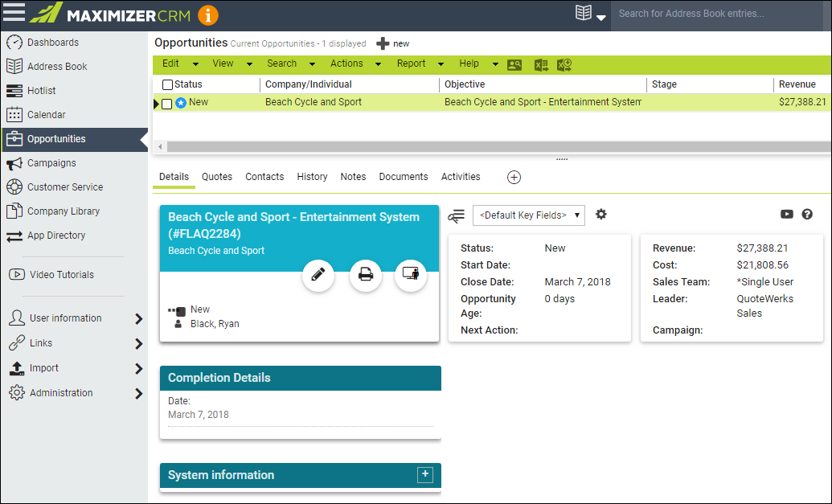Click the orange info icon beside Maximizer logo
The height and width of the screenshot is (504, 832).
207,14
